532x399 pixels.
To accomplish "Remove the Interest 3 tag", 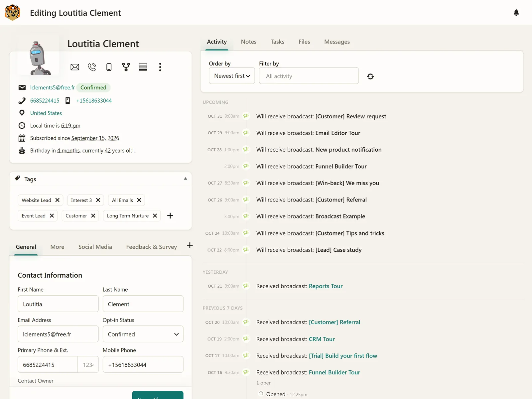I will coord(98,200).
